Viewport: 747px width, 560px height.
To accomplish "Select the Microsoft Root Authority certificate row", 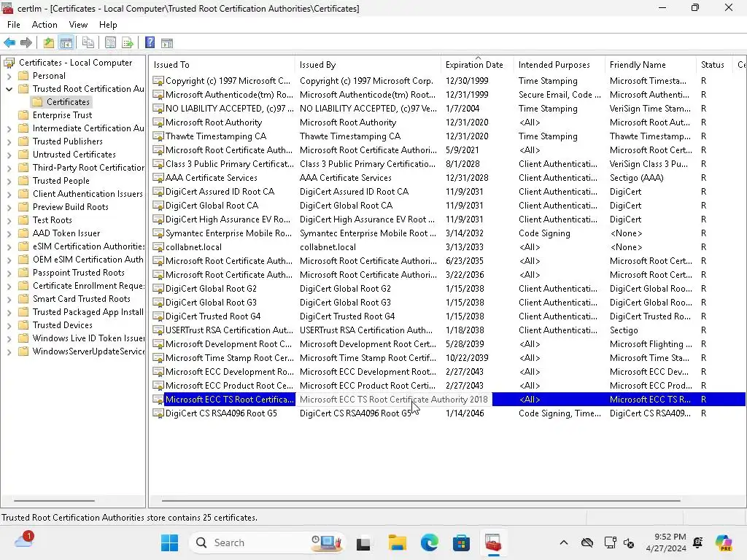I will coord(448,122).
